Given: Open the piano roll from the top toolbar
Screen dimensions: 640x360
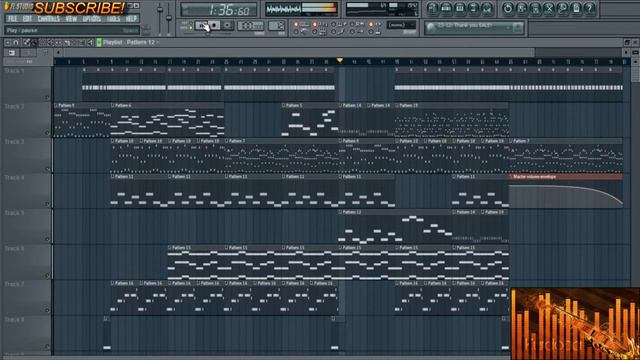Looking at the screenshot, I should point(460,9).
